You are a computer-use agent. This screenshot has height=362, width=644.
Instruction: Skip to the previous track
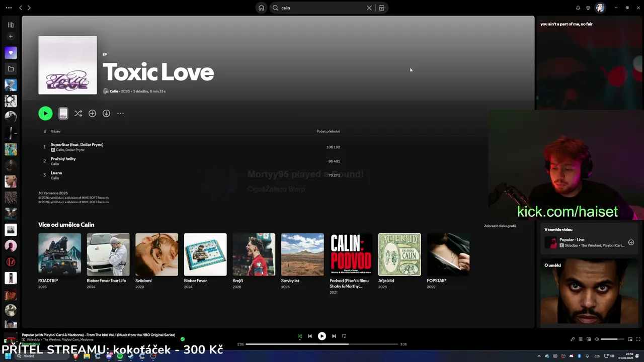[x=310, y=336]
